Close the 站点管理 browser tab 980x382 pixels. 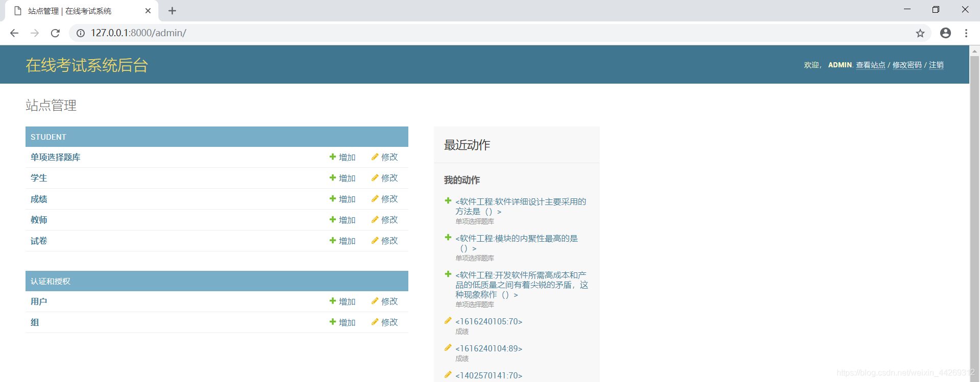pos(148,11)
